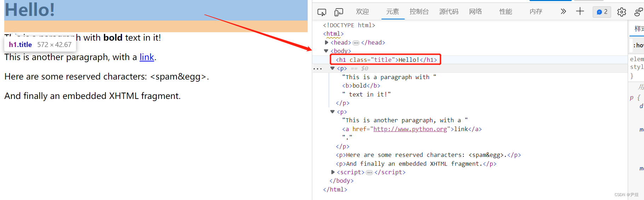
Task: Switch to the Network (网络) tab
Action: tap(476, 12)
